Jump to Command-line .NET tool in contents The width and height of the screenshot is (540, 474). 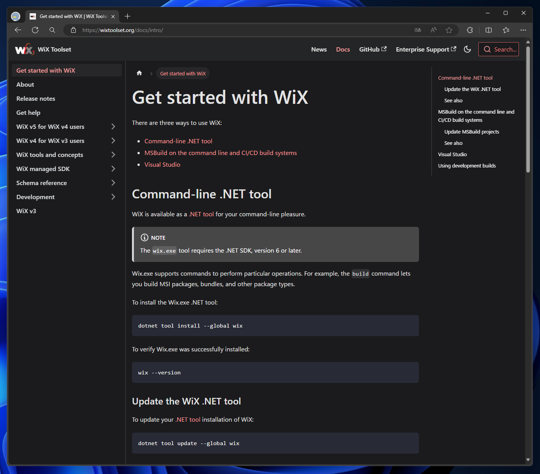pyautogui.click(x=465, y=78)
